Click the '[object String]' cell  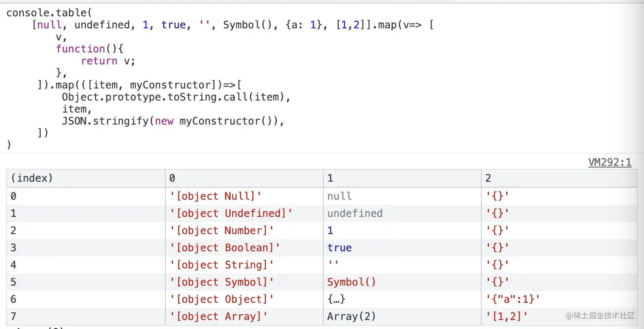coord(222,265)
